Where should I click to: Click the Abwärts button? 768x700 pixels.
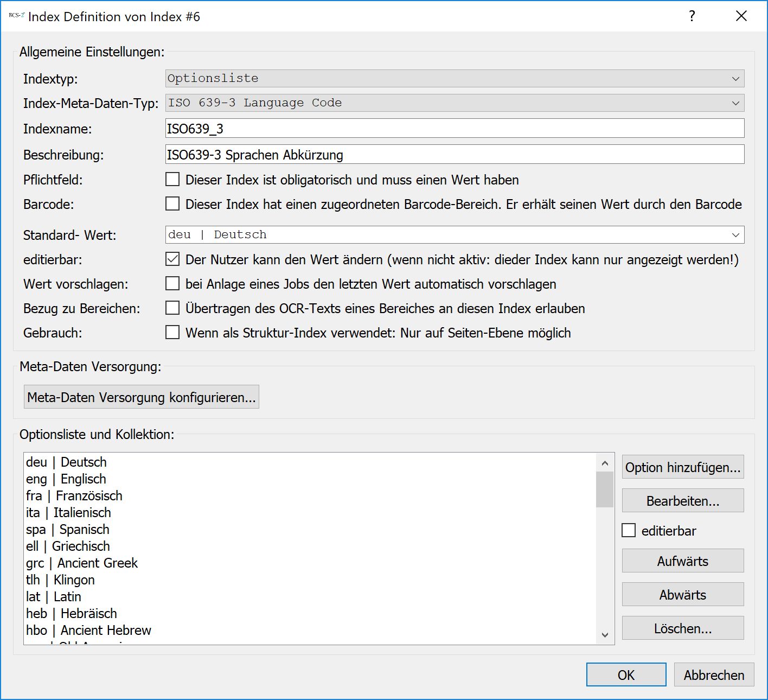pos(683,595)
